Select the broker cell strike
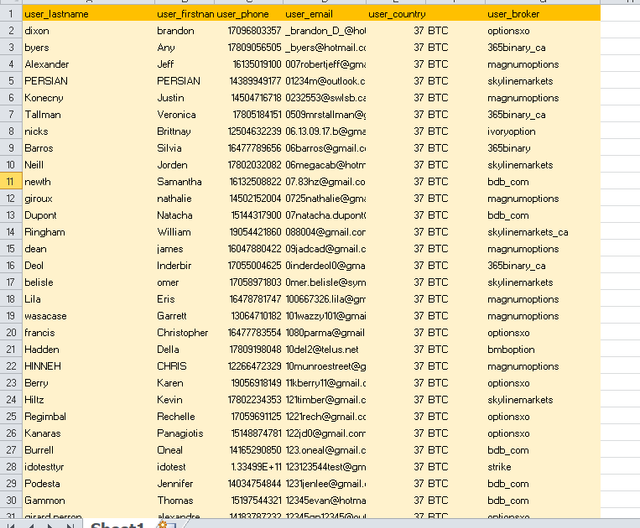Viewport: 640px width, 528px height. point(543,467)
